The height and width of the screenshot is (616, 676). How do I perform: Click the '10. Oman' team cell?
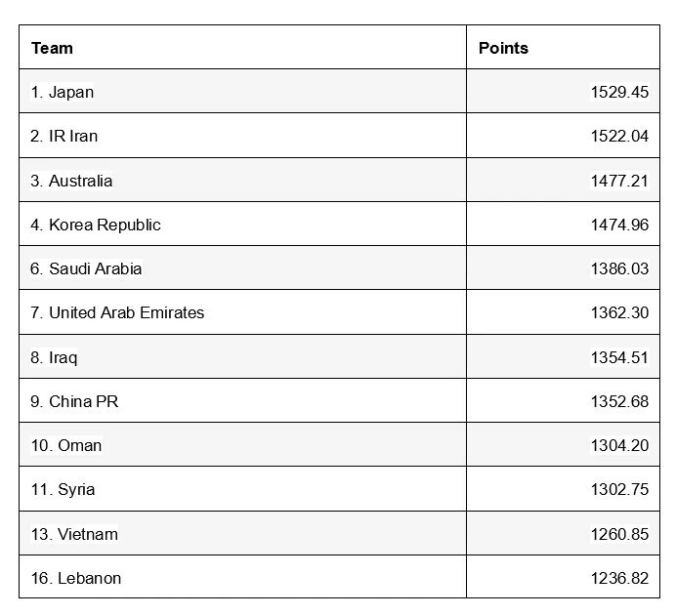pos(66,445)
